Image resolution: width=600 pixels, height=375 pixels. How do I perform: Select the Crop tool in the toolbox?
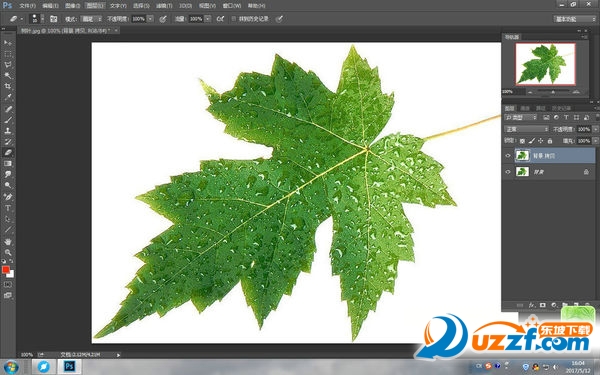tap(8, 86)
